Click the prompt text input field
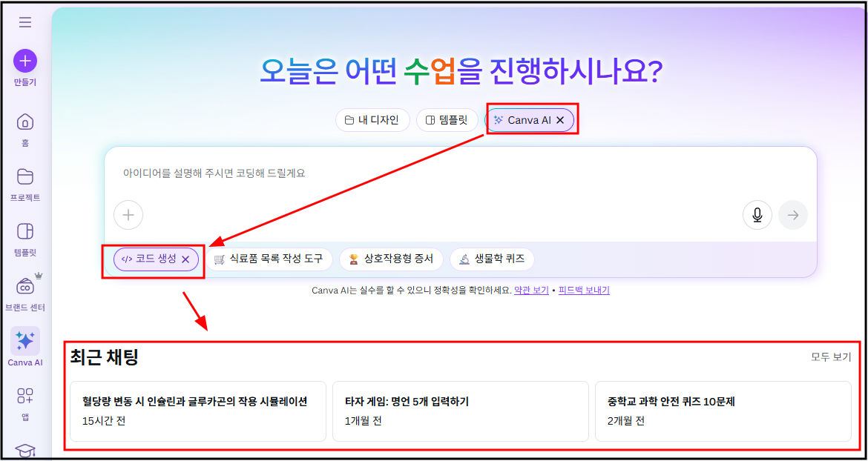 click(459, 173)
